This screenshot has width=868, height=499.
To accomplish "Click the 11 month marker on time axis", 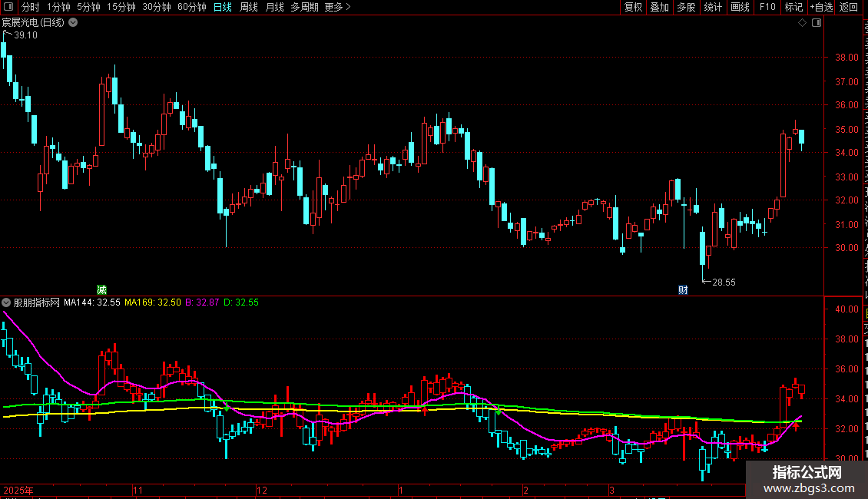I will tap(137, 490).
